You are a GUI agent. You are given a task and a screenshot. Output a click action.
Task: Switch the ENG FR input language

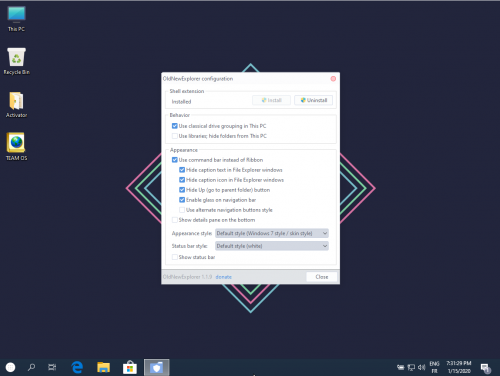[434, 367]
